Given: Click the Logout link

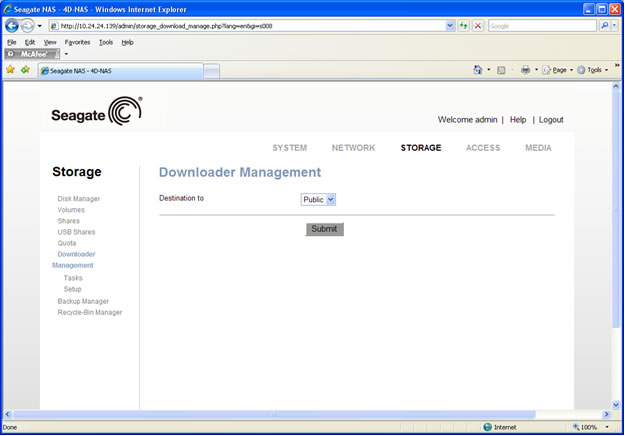Looking at the screenshot, I should tap(551, 120).
